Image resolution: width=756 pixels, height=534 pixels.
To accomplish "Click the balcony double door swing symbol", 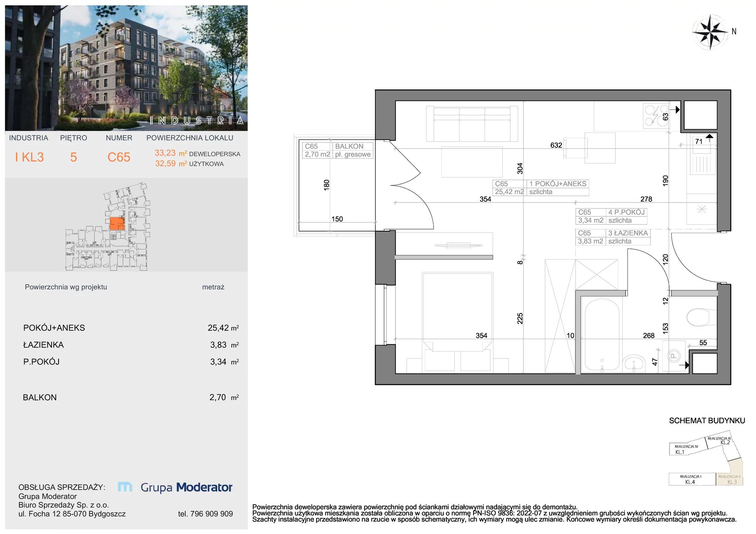I will 412,185.
